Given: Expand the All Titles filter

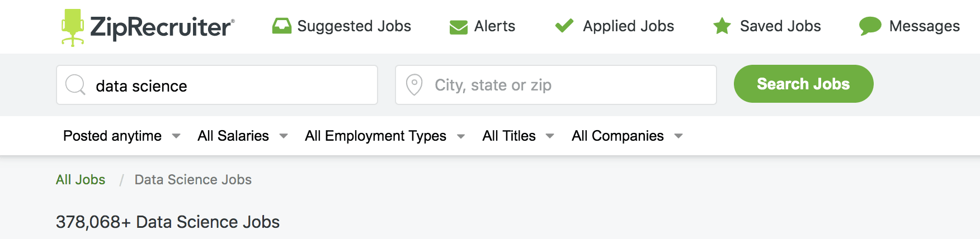Looking at the screenshot, I should coord(518,136).
